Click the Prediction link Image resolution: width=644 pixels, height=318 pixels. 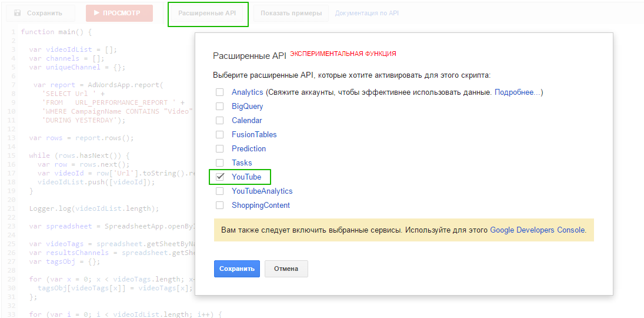(x=249, y=148)
